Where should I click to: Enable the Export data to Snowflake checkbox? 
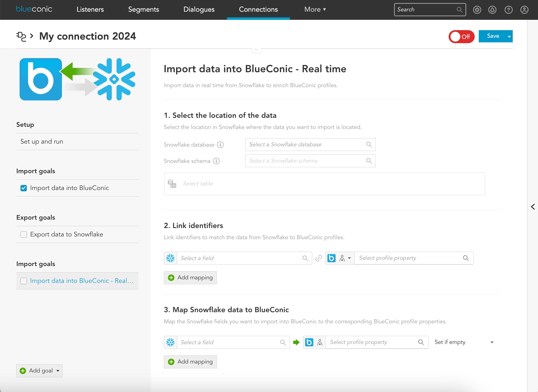(23, 234)
